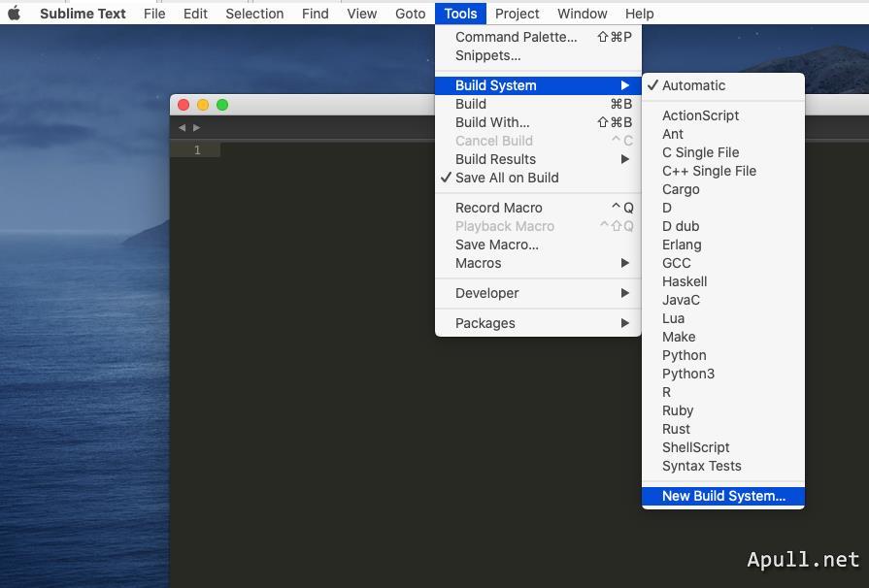Viewport: 869px width, 588px height.
Task: Select Make build system
Action: (723, 337)
